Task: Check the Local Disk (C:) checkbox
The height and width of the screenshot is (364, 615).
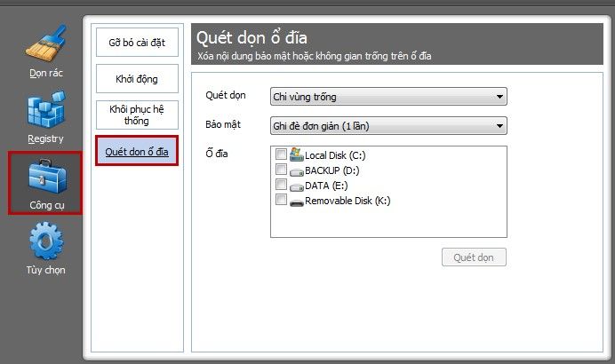Action: coord(281,154)
